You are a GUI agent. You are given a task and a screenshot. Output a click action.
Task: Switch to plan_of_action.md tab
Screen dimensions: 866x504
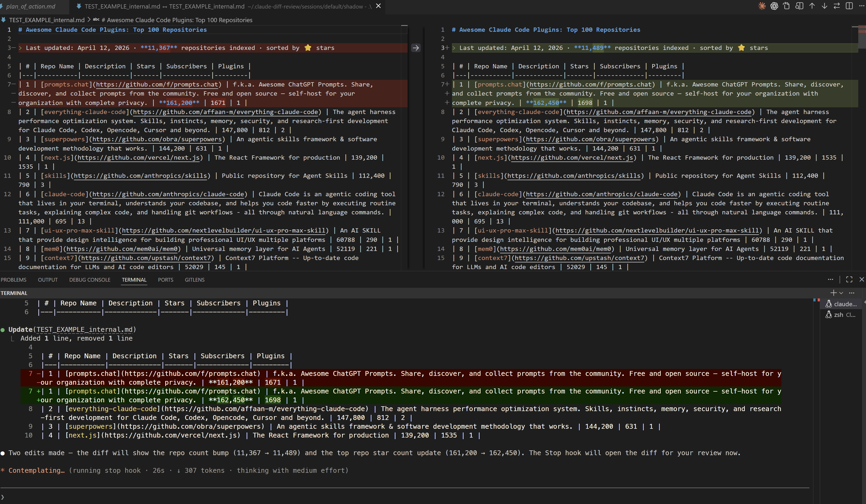pos(31,6)
